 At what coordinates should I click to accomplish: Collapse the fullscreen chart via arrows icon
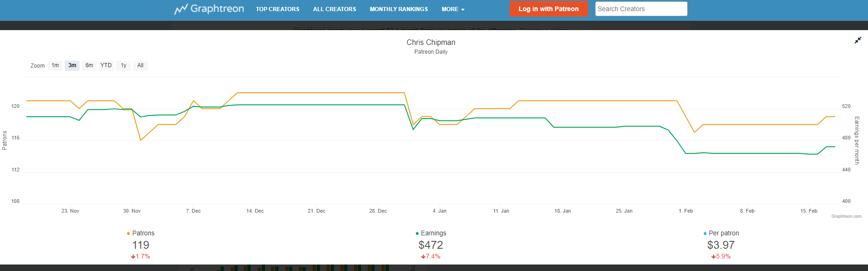pyautogui.click(x=858, y=40)
